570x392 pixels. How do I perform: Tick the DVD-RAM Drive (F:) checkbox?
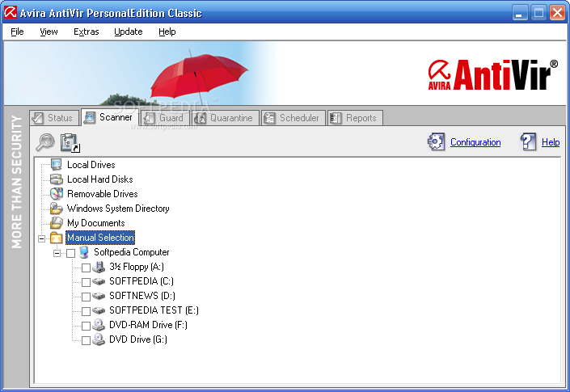tap(86, 325)
